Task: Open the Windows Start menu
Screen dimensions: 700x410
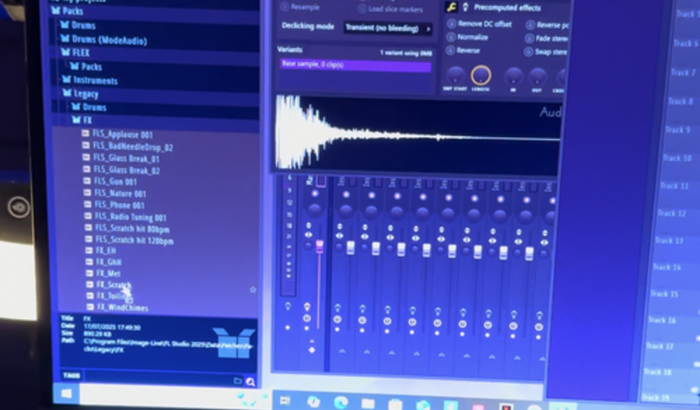Action: tap(68, 395)
